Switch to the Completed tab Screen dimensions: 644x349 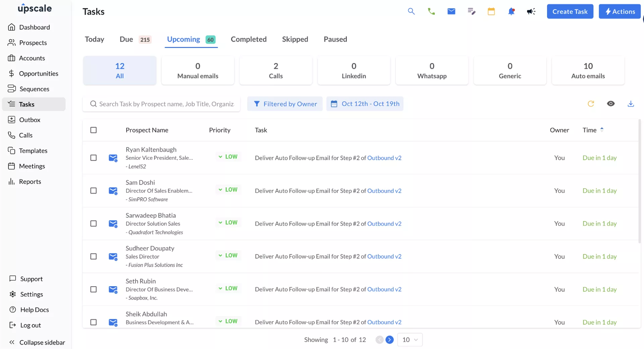click(249, 39)
